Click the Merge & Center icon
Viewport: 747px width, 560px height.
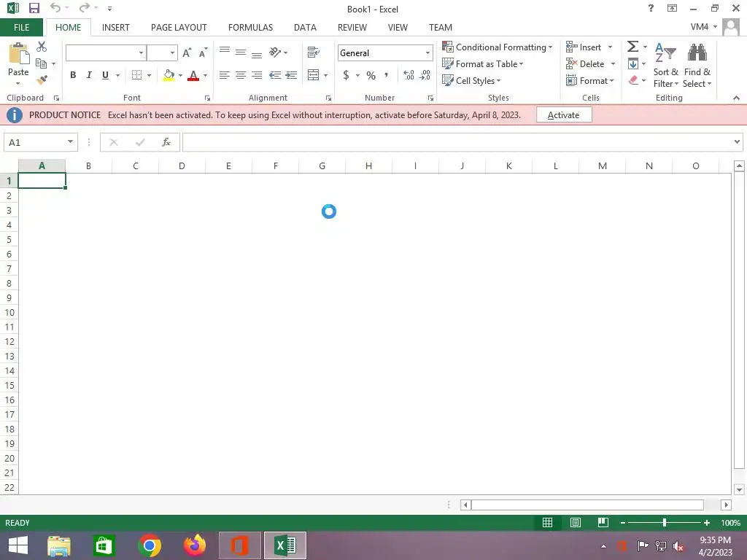(x=314, y=75)
